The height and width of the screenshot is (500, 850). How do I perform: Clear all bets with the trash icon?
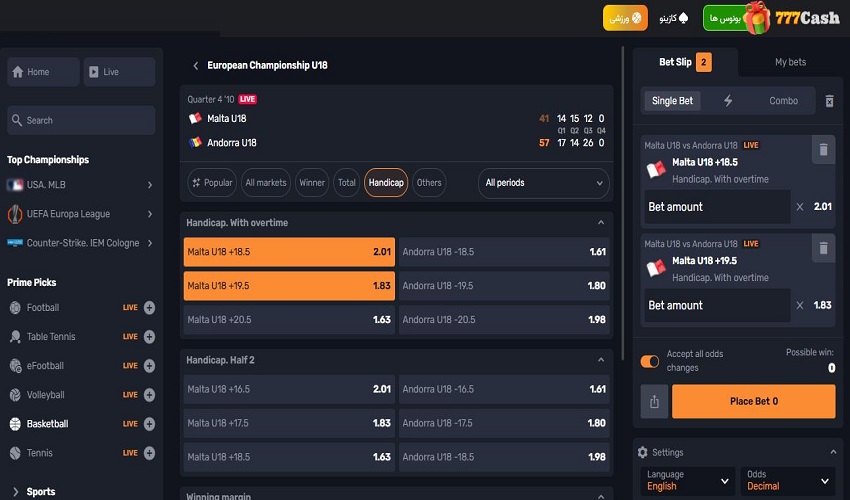pos(829,101)
